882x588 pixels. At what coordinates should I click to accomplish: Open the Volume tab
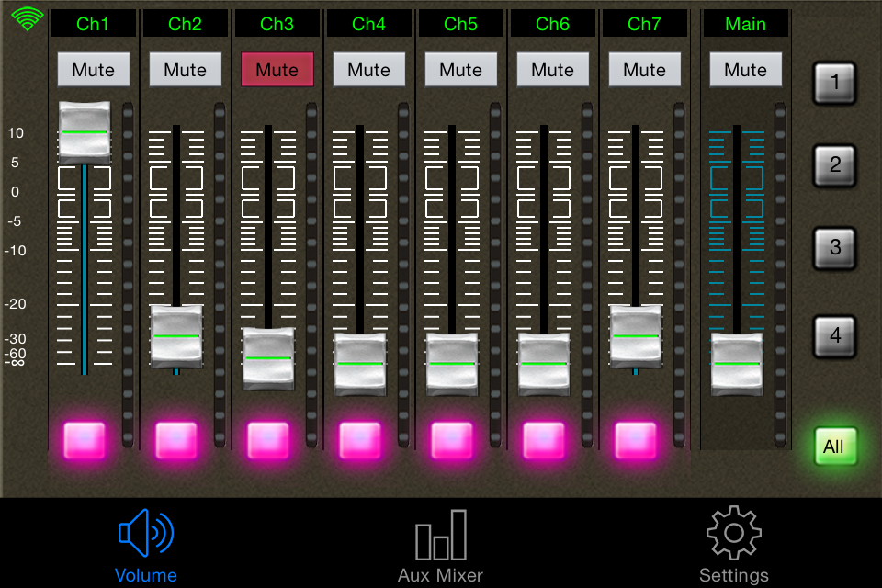click(x=146, y=546)
